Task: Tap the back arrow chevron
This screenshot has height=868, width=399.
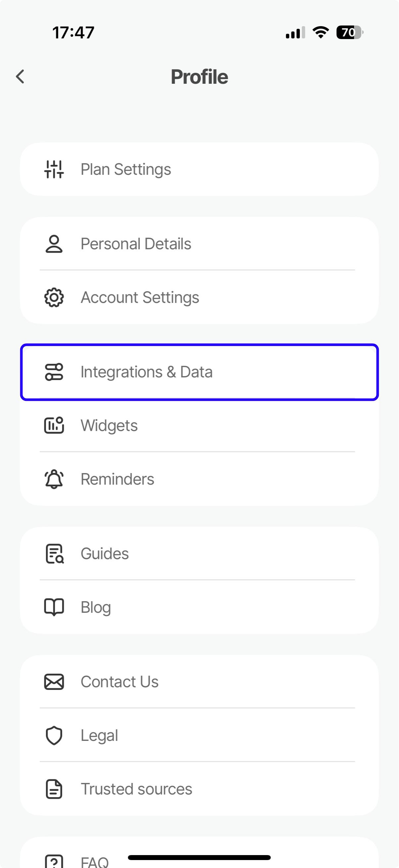Action: pyautogui.click(x=20, y=76)
